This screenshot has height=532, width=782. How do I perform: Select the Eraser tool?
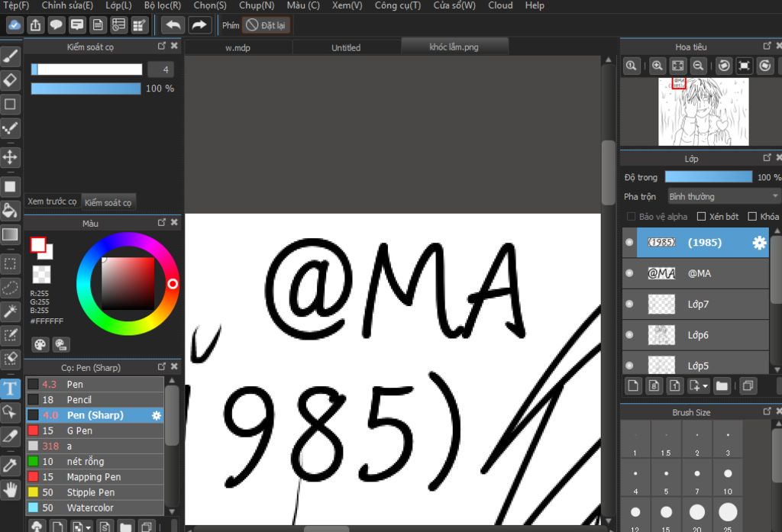[11, 80]
